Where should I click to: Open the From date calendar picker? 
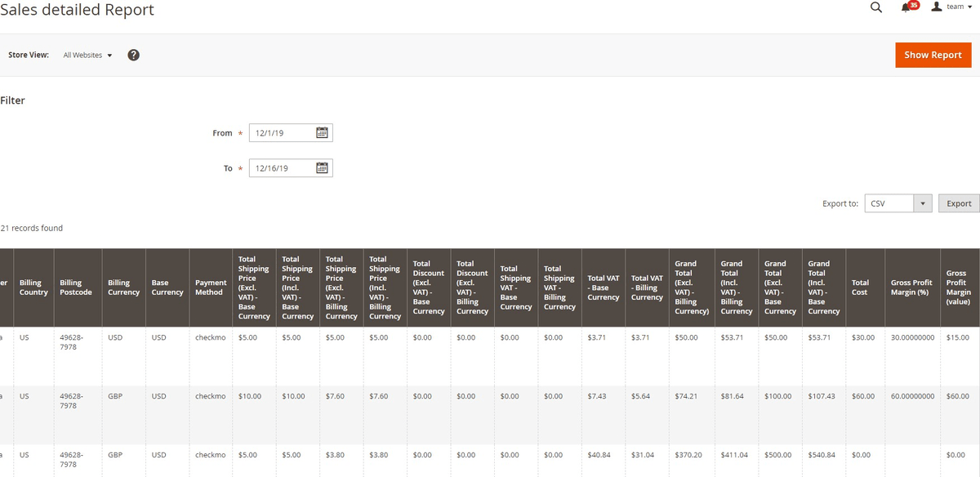[322, 133]
